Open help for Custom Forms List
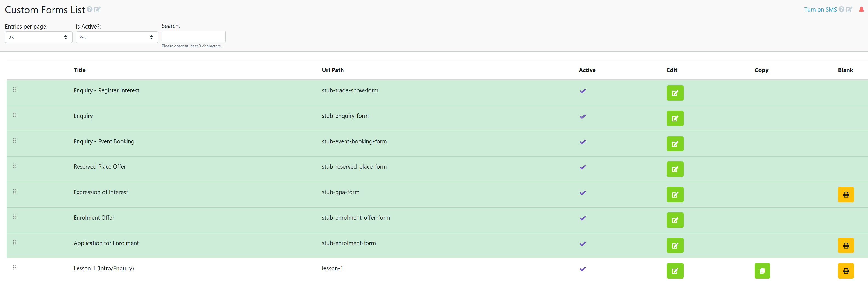The image size is (868, 287). pyautogui.click(x=89, y=9)
